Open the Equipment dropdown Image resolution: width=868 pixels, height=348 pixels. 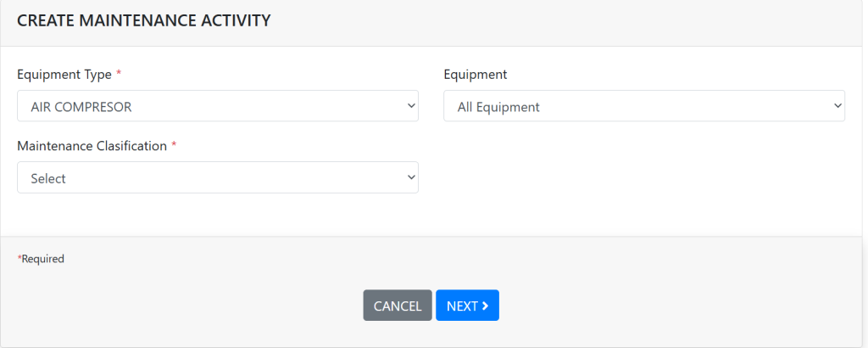[643, 106]
